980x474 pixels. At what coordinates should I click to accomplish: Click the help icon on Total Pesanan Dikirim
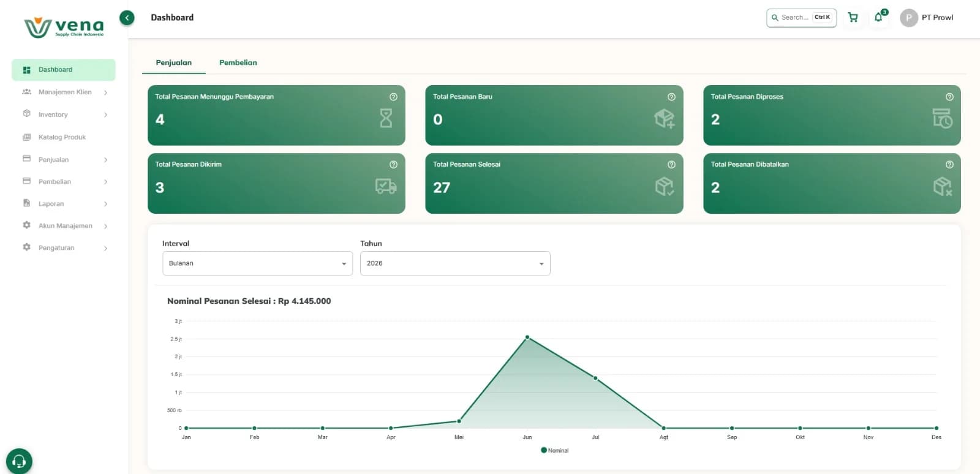pos(393,164)
